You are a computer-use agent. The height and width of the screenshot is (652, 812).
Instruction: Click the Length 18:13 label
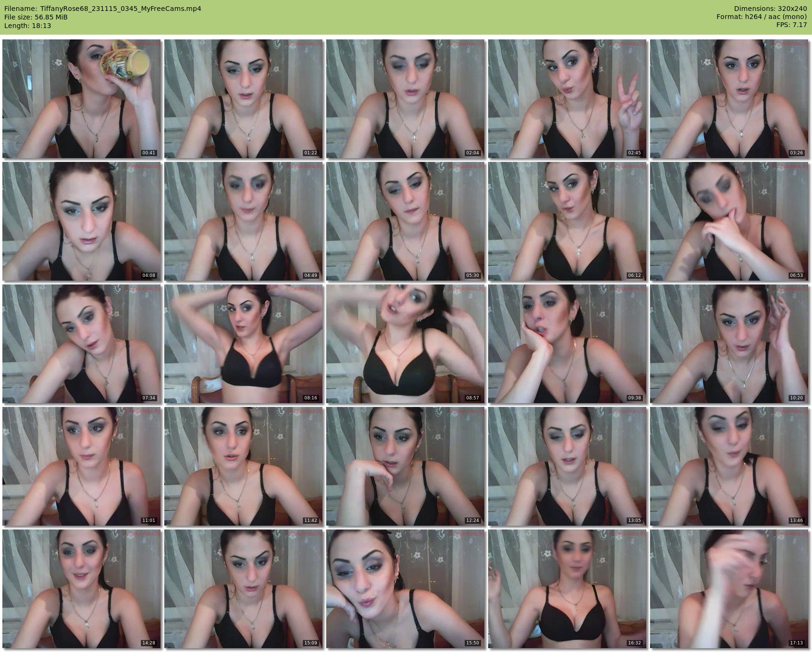coord(28,26)
